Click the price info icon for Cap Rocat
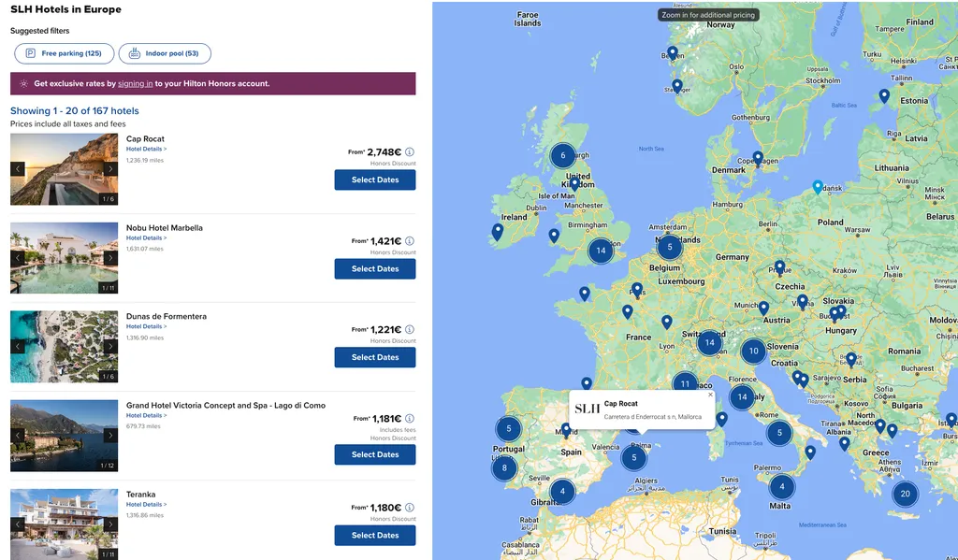Screen dimensions: 958x560 tap(410, 152)
